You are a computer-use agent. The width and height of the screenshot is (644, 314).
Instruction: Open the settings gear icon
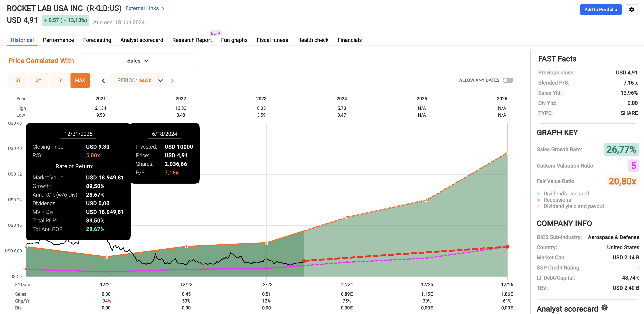632,10
